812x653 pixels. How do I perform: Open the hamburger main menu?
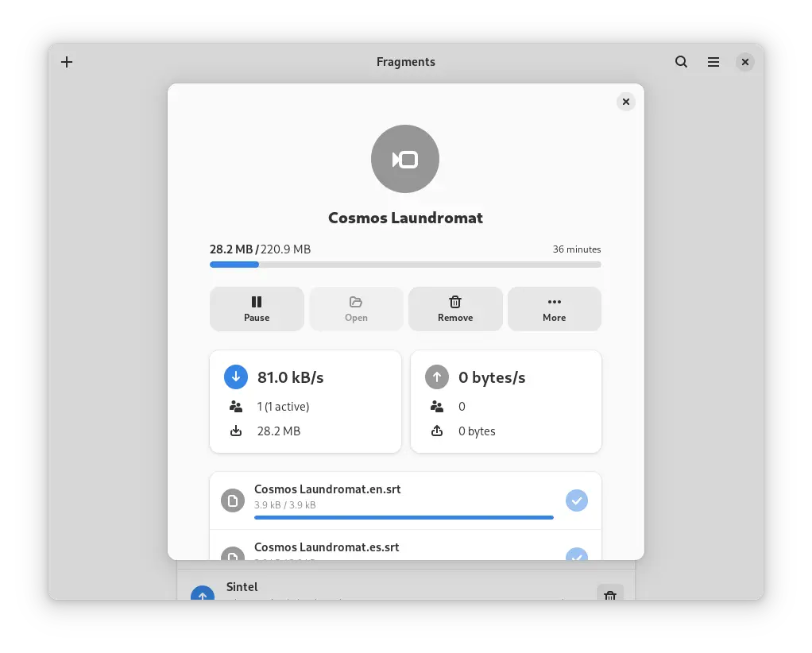pyautogui.click(x=713, y=62)
